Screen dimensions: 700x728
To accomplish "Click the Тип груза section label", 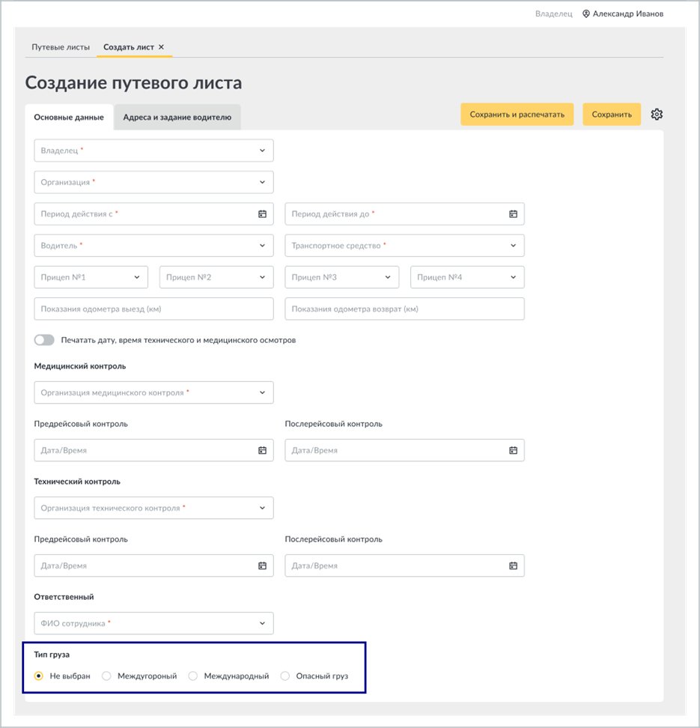I will 52,655.
